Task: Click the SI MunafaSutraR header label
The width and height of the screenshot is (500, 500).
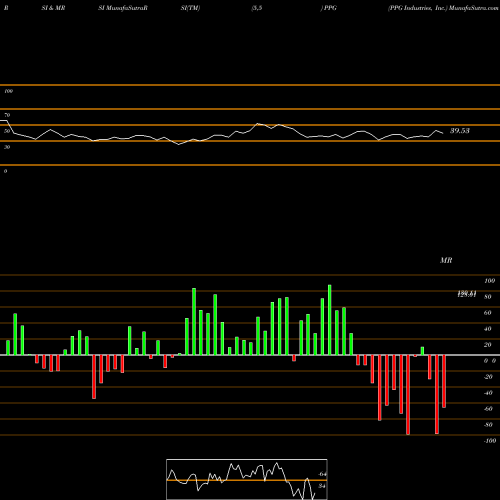Action: (x=123, y=8)
